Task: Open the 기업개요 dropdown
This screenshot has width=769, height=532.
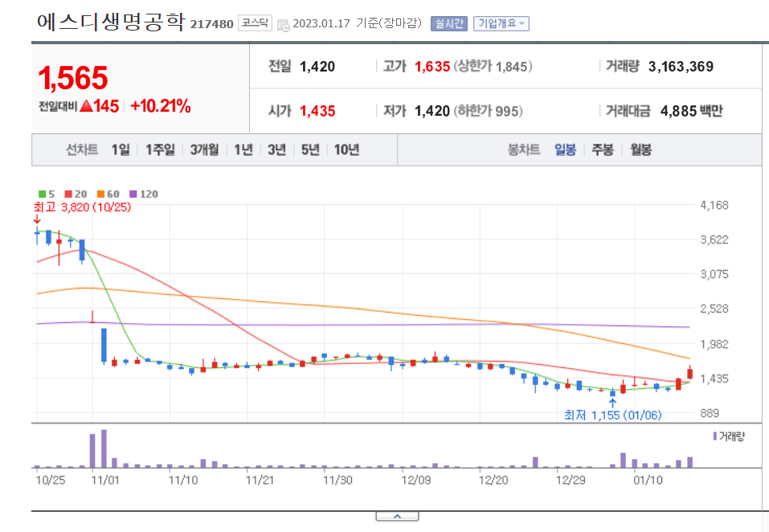Action: pos(501,23)
